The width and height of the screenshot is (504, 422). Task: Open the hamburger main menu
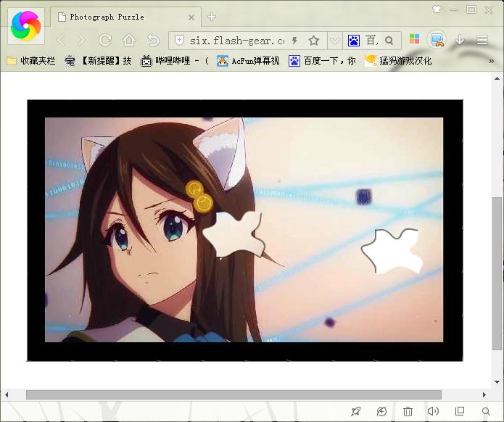[482, 41]
